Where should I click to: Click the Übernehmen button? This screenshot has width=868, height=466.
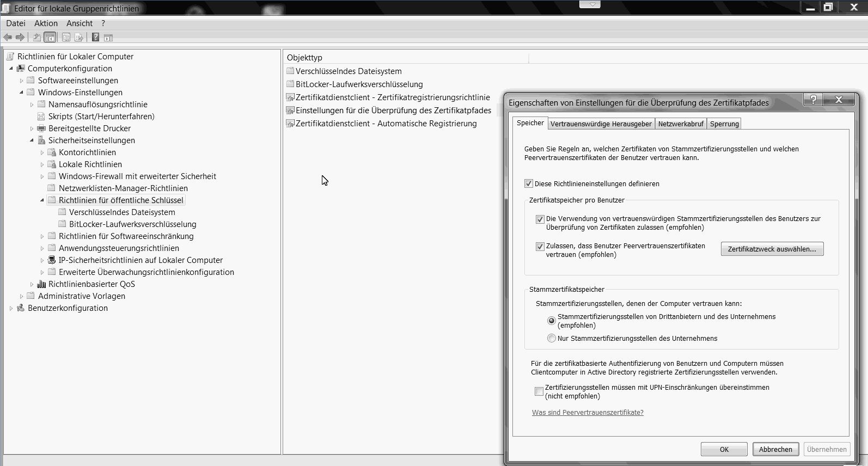[x=827, y=449]
